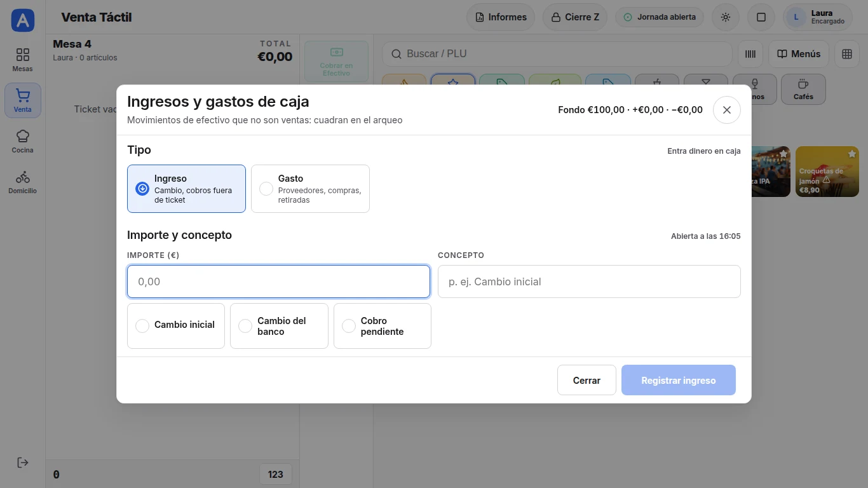
Task: Choose the Cambio inicial preset
Action: tap(176, 326)
